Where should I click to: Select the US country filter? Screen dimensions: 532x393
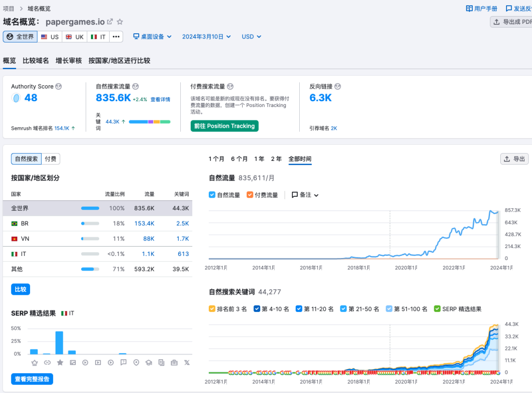click(x=49, y=37)
